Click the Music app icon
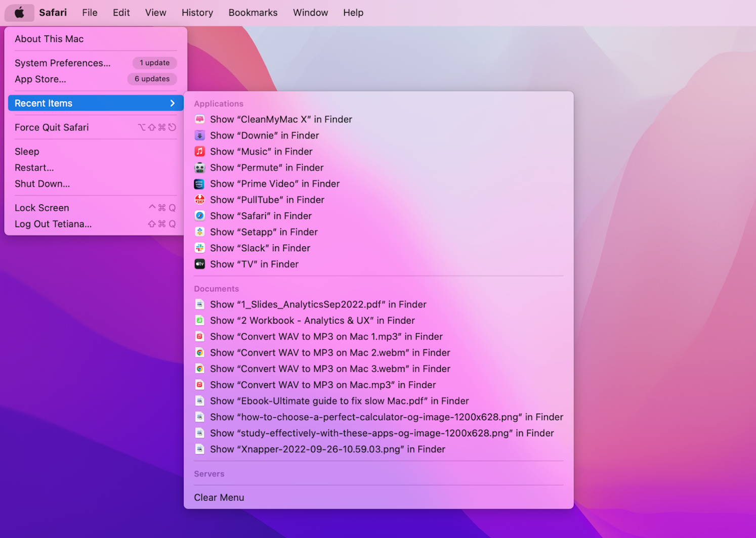This screenshot has height=538, width=756. pos(200,152)
